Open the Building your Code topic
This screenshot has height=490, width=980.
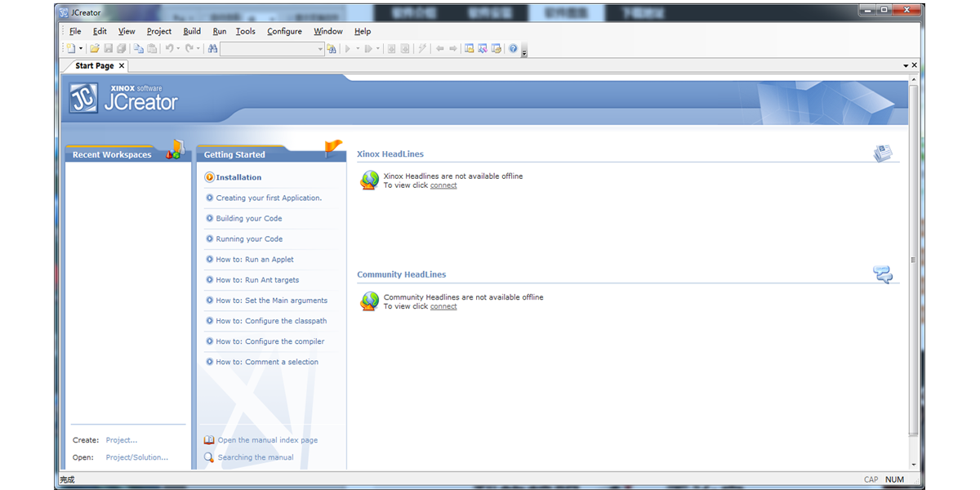pos(249,218)
